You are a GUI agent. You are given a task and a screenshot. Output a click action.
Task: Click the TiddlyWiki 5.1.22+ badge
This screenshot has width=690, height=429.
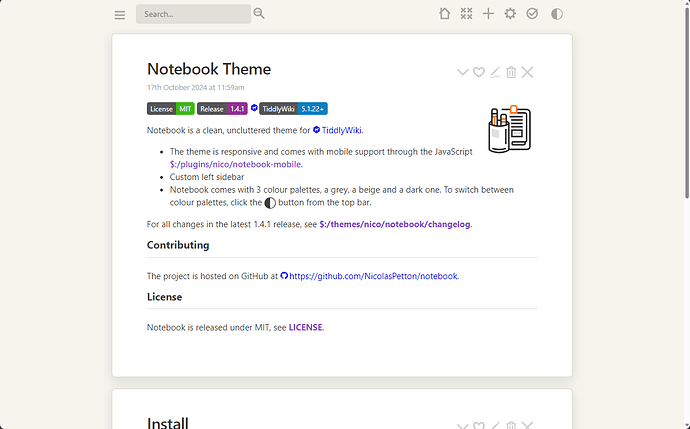tap(293, 109)
